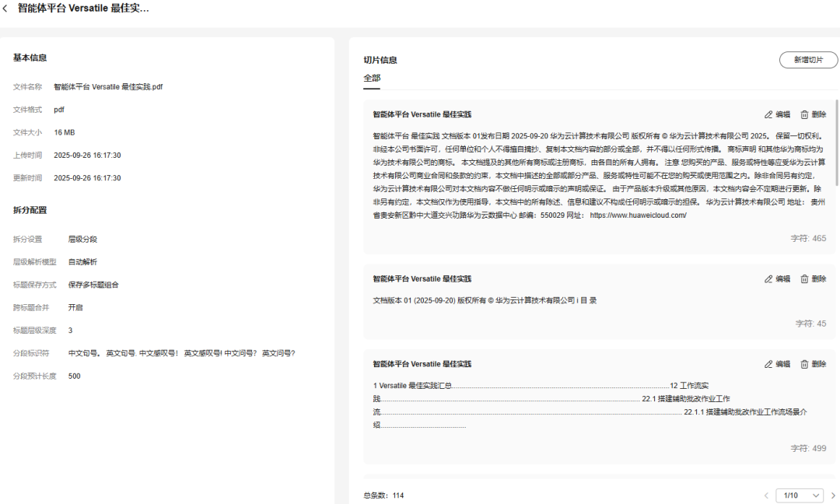Image resolution: width=840 pixels, height=504 pixels.
Task: Click the 分段预计长度 field label
Action: coord(35,376)
